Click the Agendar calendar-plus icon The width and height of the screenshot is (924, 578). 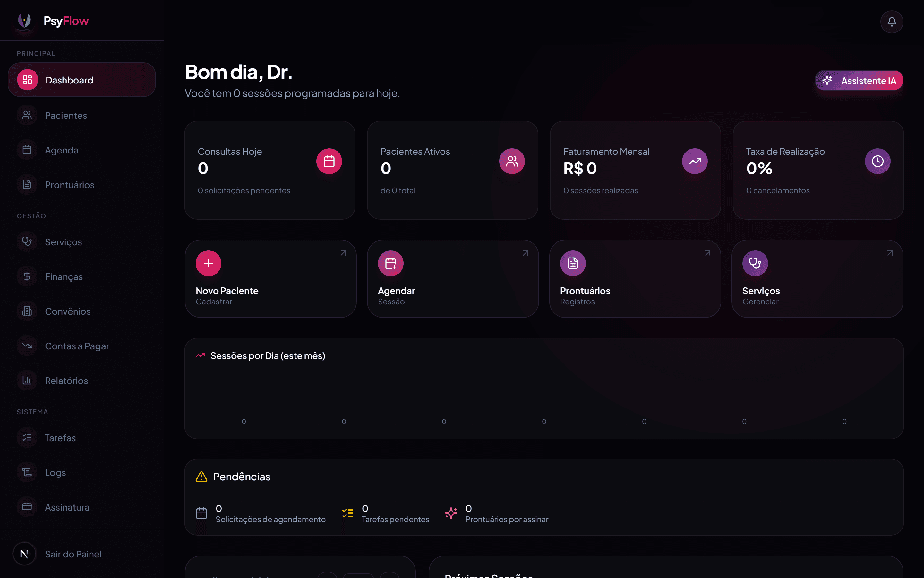pos(390,263)
